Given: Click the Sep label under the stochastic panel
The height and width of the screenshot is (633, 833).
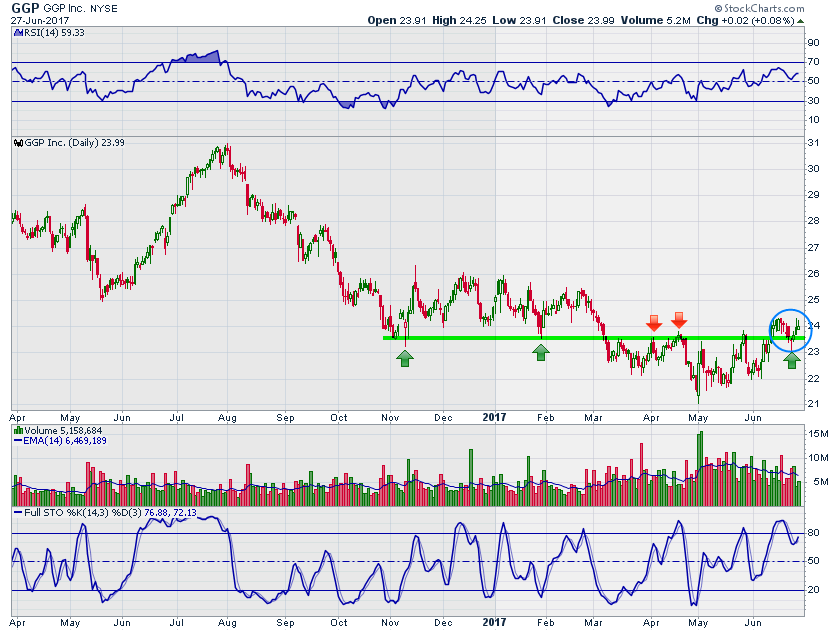Looking at the screenshot, I should (x=285, y=623).
